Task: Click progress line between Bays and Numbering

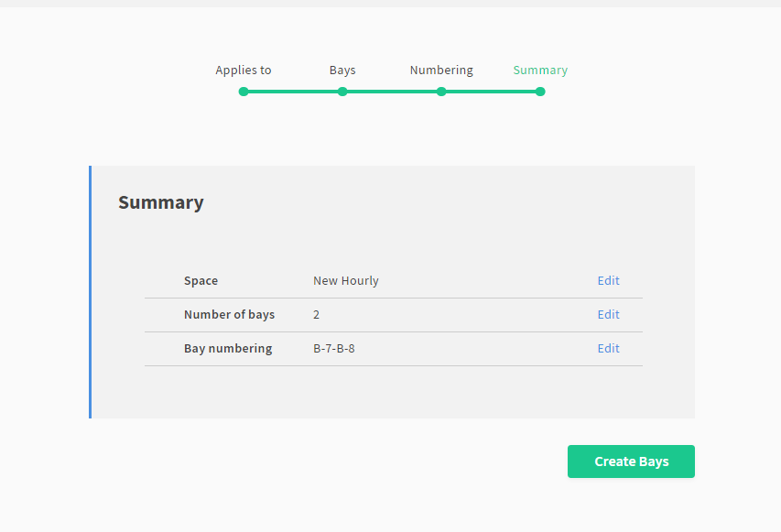Action: (x=392, y=92)
